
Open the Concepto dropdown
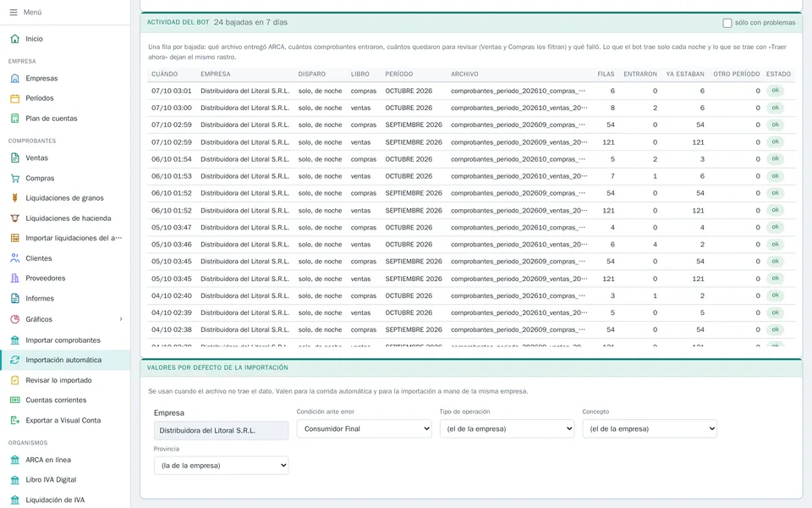650,428
